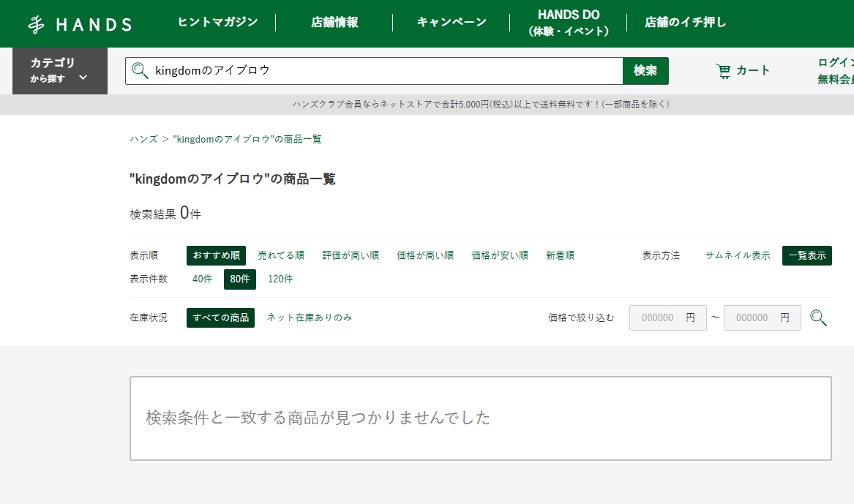Image resolution: width=854 pixels, height=504 pixels.
Task: Sort by 評価が高い順
Action: [x=351, y=255]
